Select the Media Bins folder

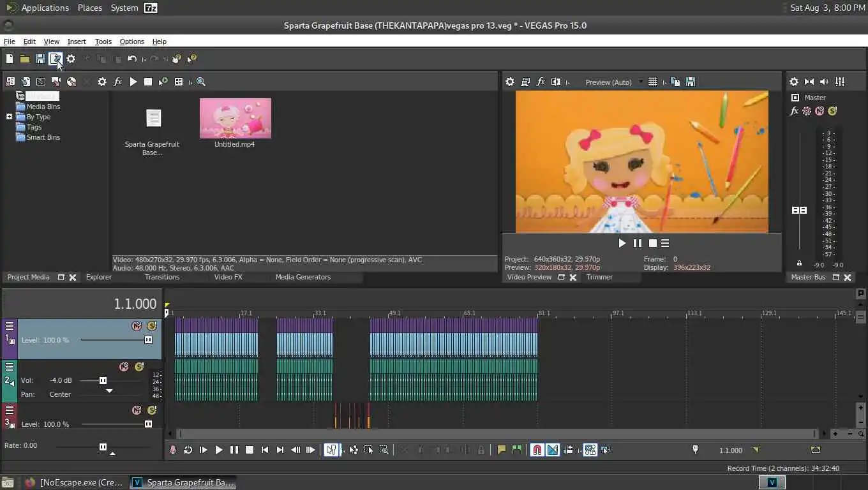coord(43,107)
